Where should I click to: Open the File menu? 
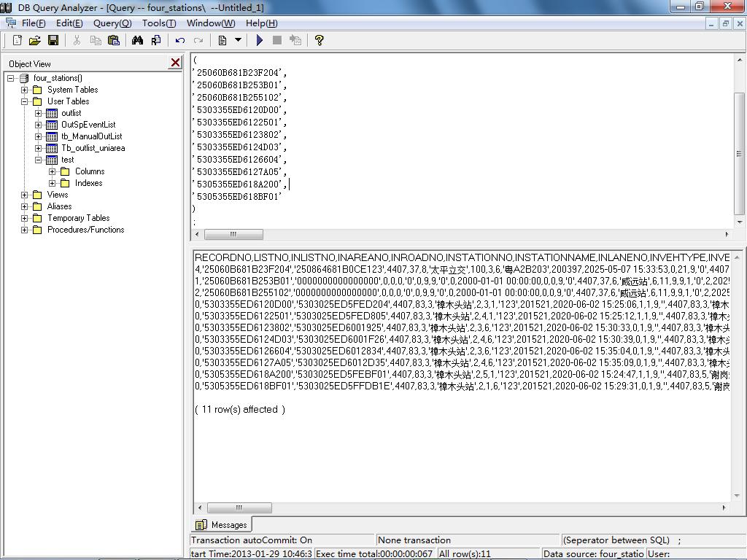coord(33,23)
